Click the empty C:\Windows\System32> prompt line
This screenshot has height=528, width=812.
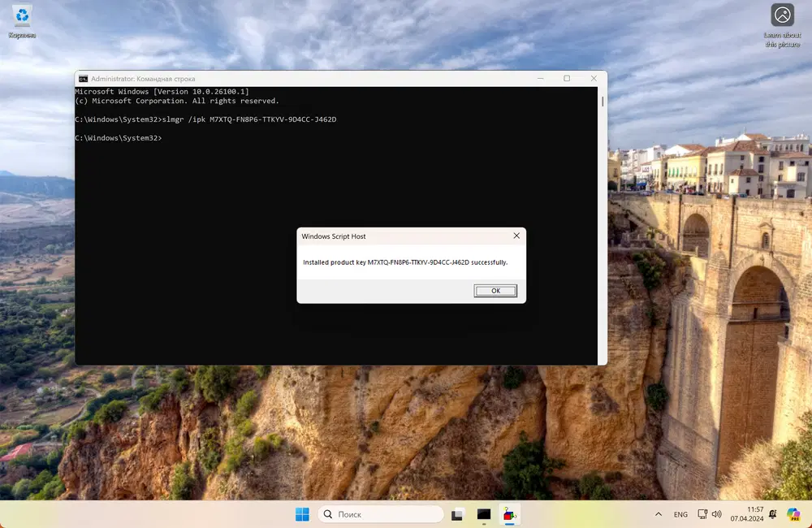coord(118,138)
